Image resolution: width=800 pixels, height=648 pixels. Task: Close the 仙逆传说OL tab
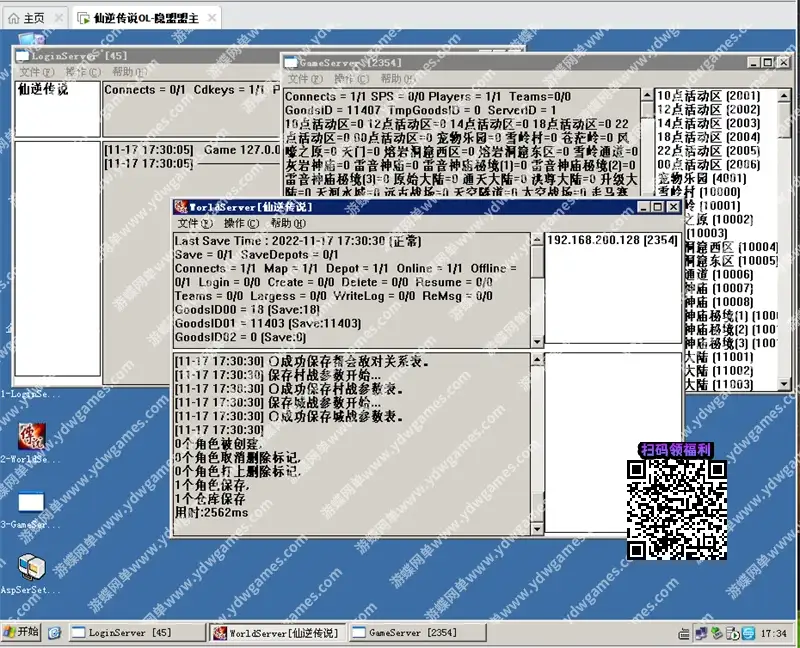212,18
